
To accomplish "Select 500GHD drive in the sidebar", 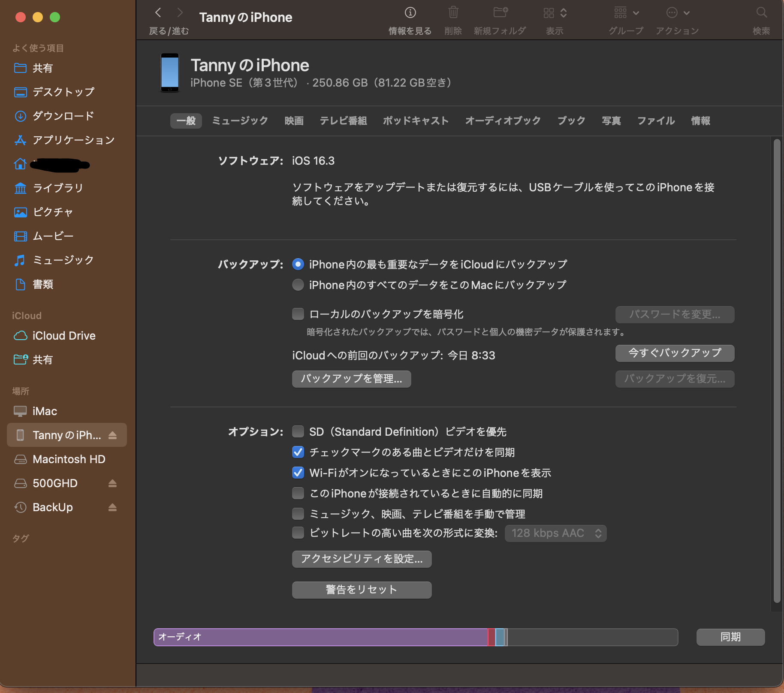I will click(x=55, y=483).
